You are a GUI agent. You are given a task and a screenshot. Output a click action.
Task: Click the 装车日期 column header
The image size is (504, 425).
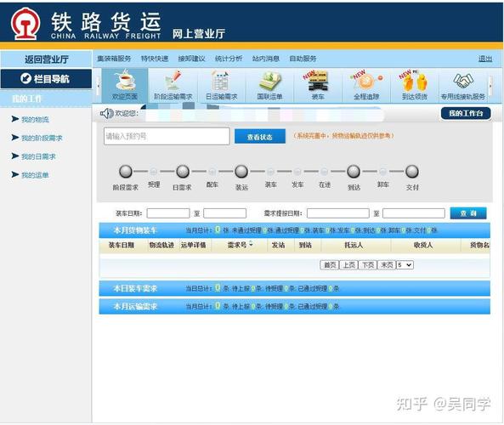pyautogui.click(x=122, y=245)
